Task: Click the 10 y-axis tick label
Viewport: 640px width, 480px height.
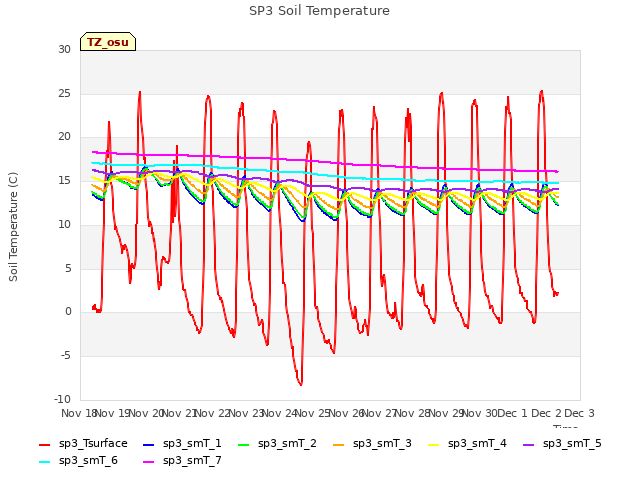Action: pyautogui.click(x=64, y=224)
